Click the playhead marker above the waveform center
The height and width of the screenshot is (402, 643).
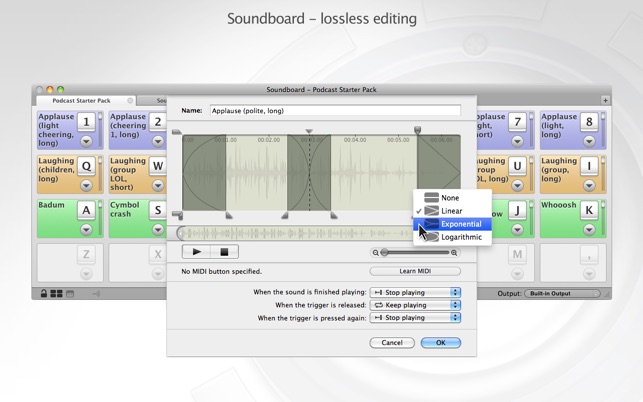pos(309,131)
